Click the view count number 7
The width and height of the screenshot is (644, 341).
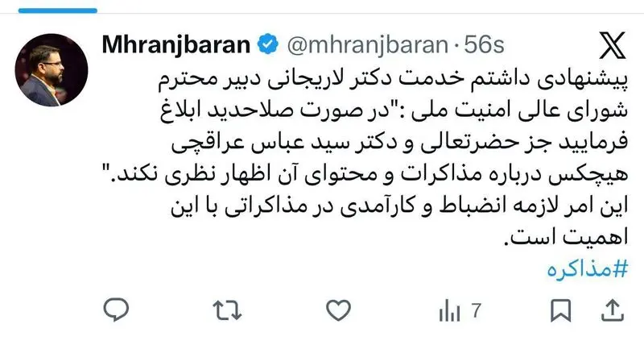pos(476,310)
